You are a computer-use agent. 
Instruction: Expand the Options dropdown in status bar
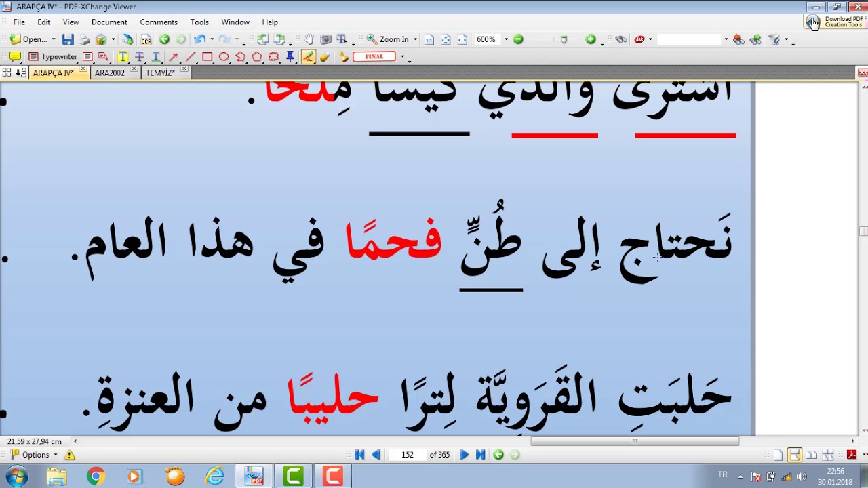coord(56,455)
